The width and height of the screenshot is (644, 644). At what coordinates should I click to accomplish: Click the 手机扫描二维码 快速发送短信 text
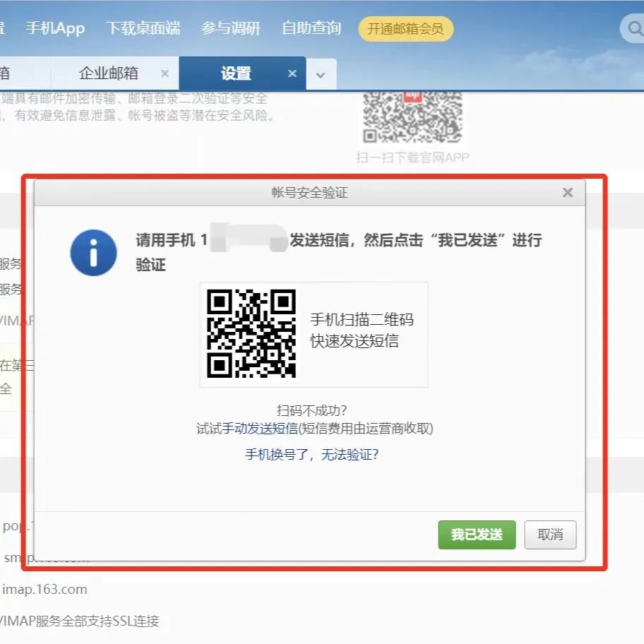click(362, 330)
